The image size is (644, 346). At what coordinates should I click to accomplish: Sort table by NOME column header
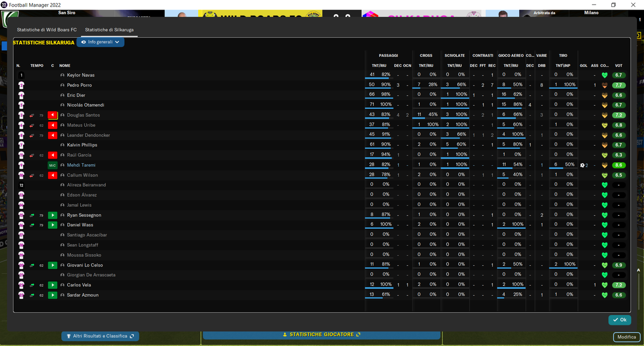point(65,65)
